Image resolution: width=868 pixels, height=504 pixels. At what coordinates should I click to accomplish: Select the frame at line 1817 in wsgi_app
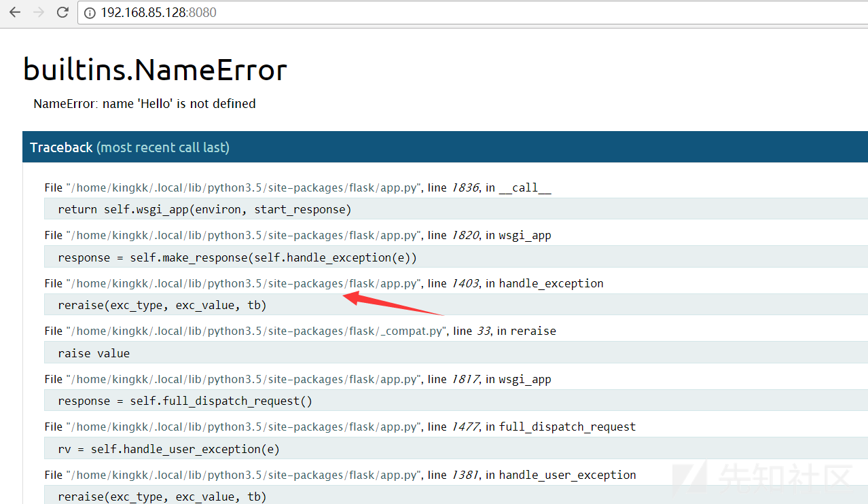pyautogui.click(x=297, y=379)
